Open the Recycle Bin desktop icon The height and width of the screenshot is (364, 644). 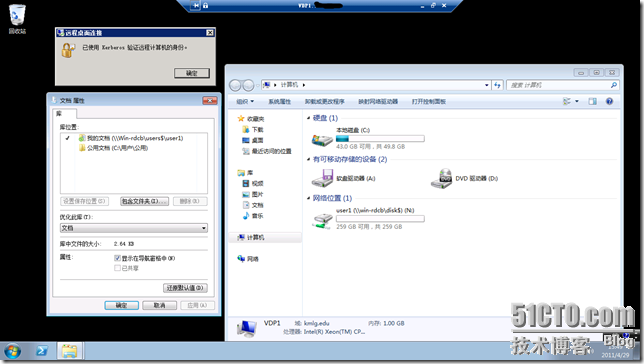[17, 18]
